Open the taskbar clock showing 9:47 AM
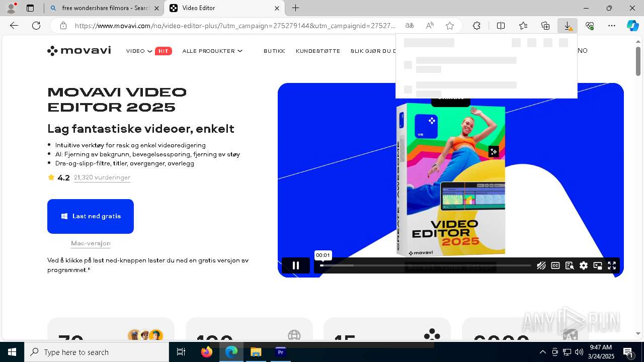 tap(601, 352)
